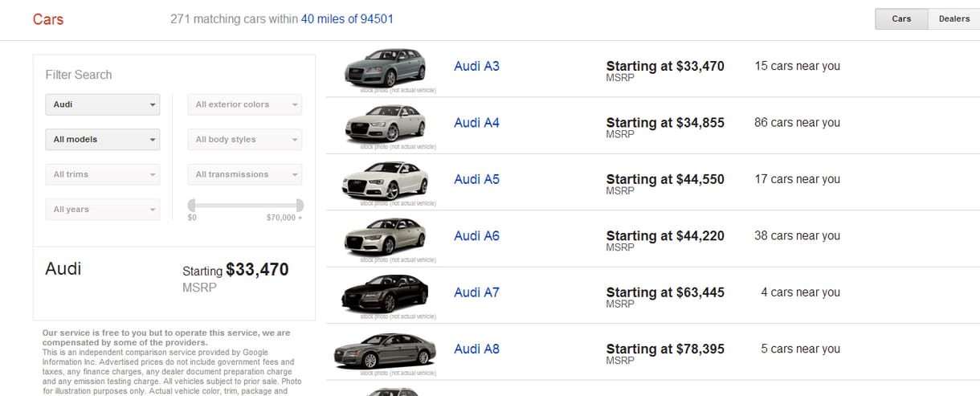Click "5 cars near you" for A8
The width and height of the screenshot is (980, 396).
point(800,349)
